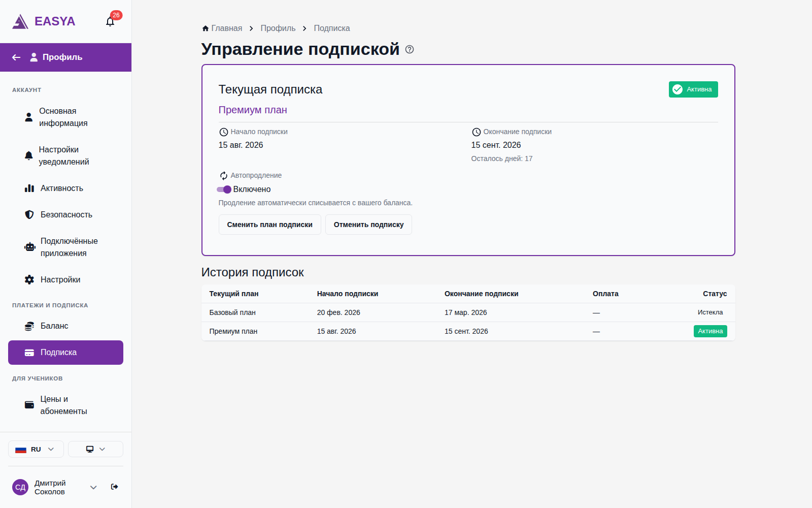Click the Подписка breadcrumb item
The image size is (812, 508).
tap(332, 28)
